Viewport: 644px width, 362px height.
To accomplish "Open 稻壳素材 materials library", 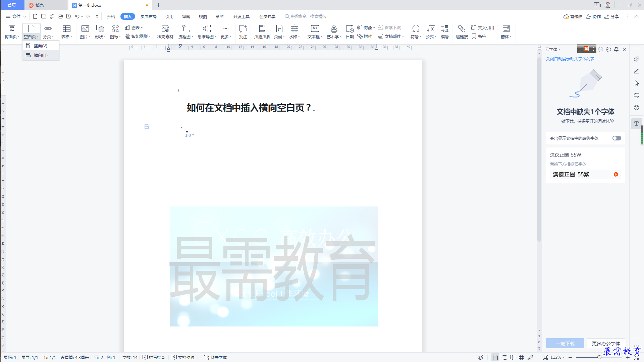I will [x=165, y=32].
